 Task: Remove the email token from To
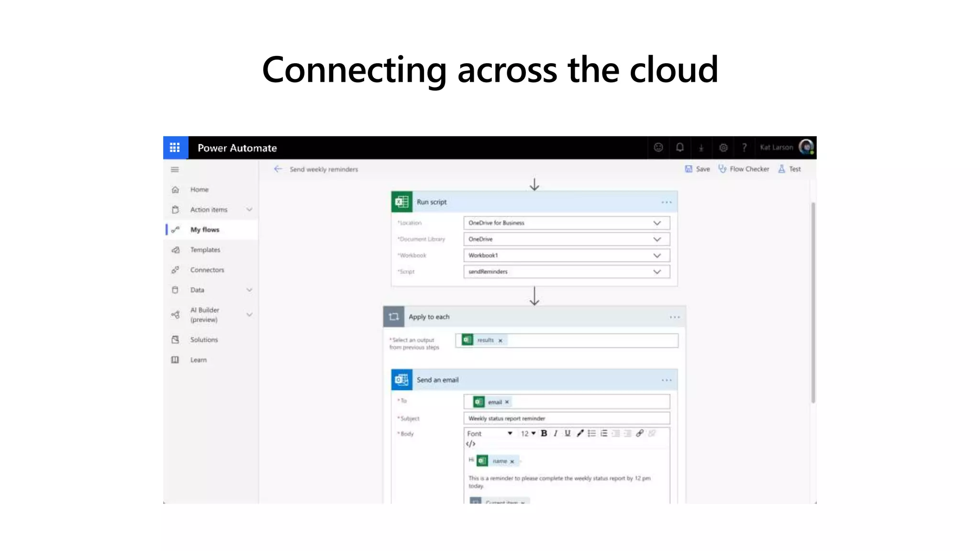[507, 402]
